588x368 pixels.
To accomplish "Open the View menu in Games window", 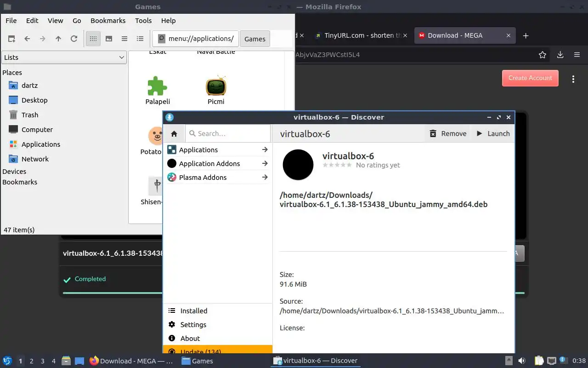I will click(x=56, y=21).
